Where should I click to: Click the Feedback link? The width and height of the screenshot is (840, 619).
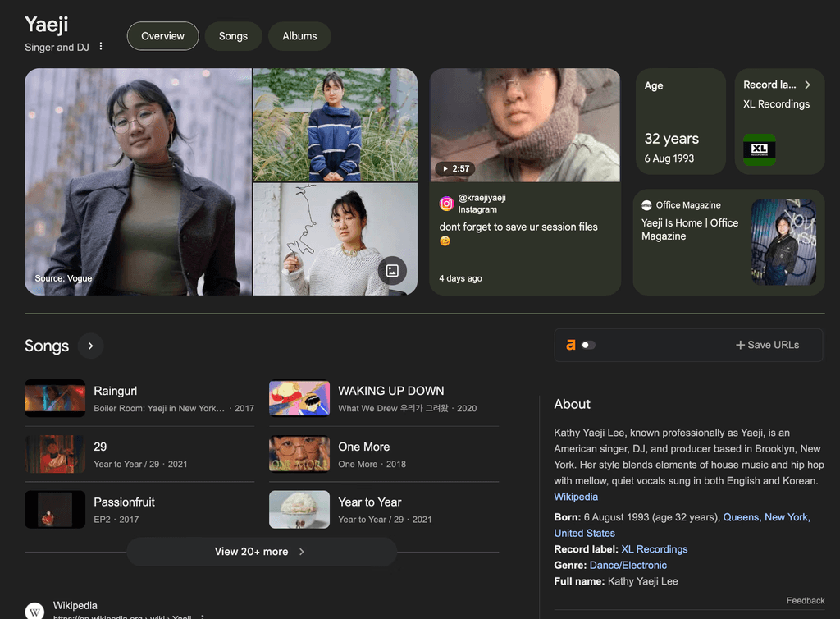[806, 600]
